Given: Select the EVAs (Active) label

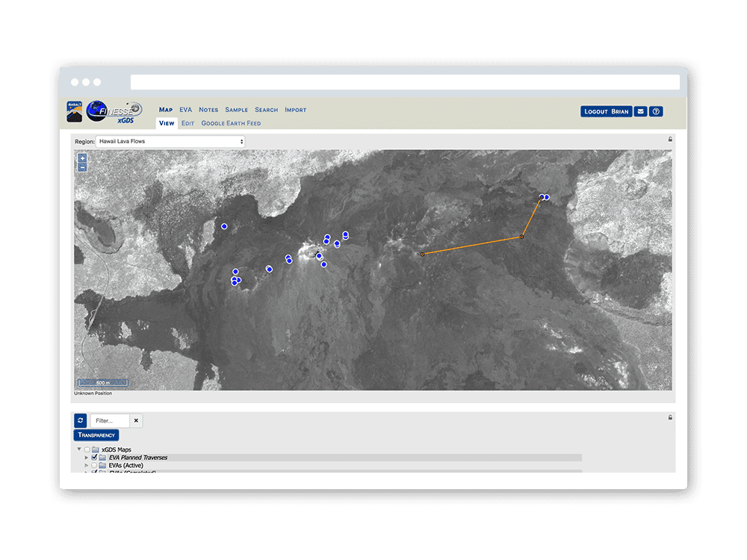Looking at the screenshot, I should (x=125, y=466).
